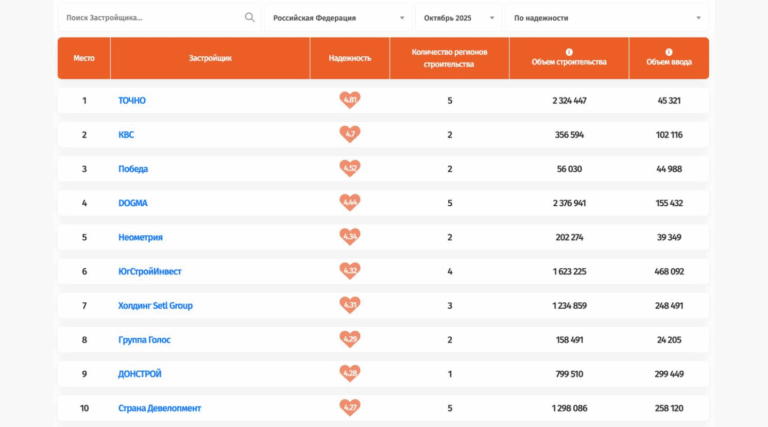Viewport: 768px width, 427px height.
Task: Click the Застройщик column header
Action: [x=210, y=58]
